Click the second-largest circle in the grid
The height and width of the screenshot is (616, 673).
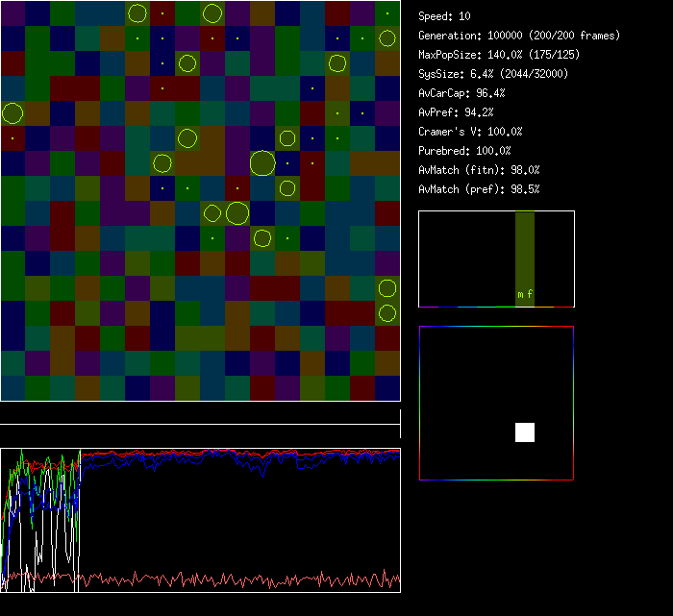(x=237, y=212)
